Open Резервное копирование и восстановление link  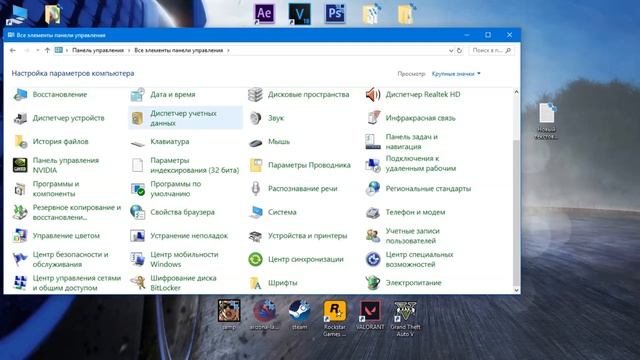click(x=77, y=212)
